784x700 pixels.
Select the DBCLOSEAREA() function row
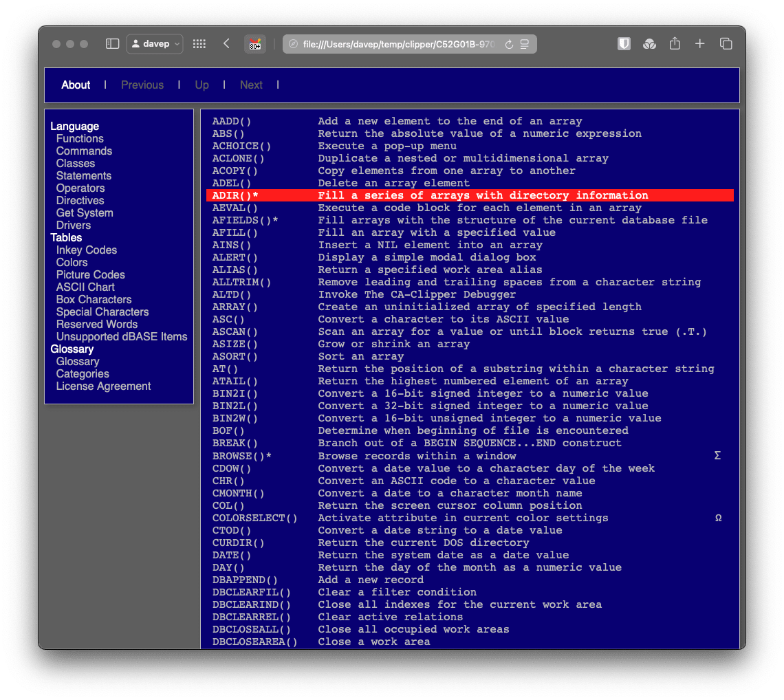(470, 642)
